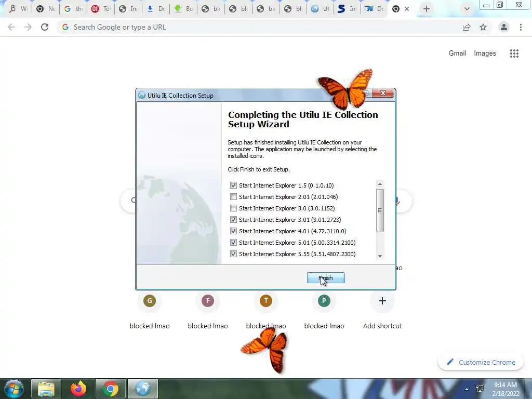Close the Utilu IE Collection Setup dialog

[x=383, y=93]
